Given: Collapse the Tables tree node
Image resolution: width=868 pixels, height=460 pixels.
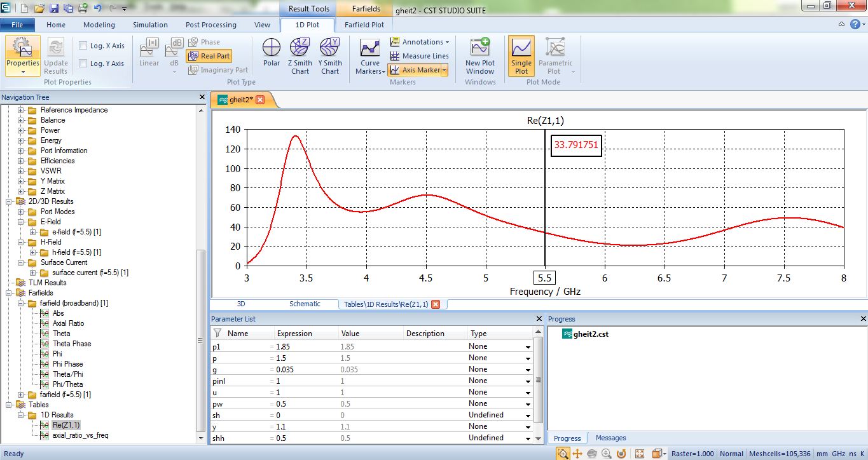Looking at the screenshot, I should [x=9, y=405].
